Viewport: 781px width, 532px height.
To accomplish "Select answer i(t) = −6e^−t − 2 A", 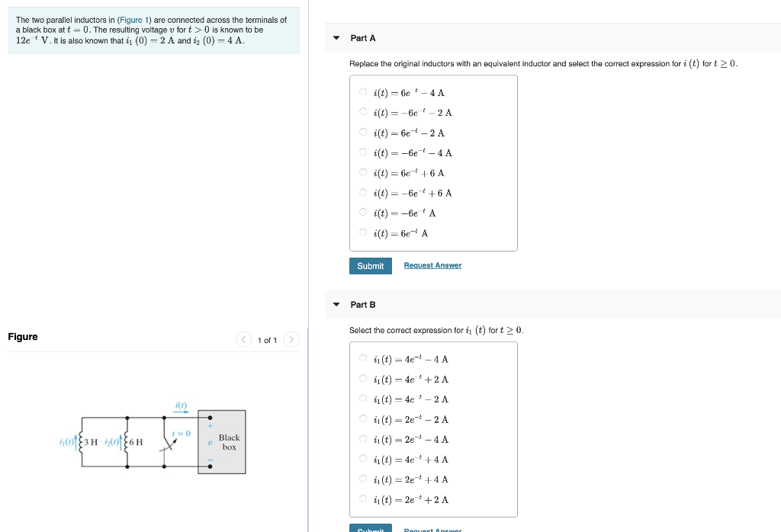I will (363, 111).
